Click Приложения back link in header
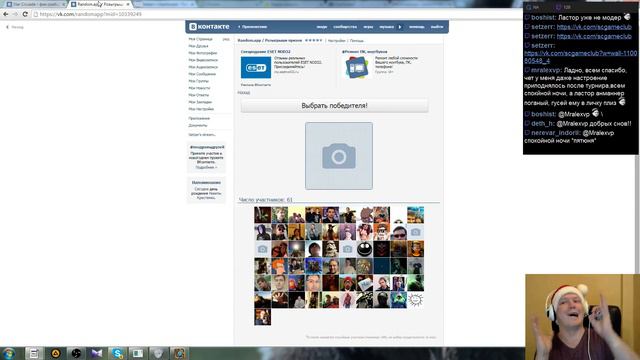The image size is (640, 360). [x=253, y=27]
